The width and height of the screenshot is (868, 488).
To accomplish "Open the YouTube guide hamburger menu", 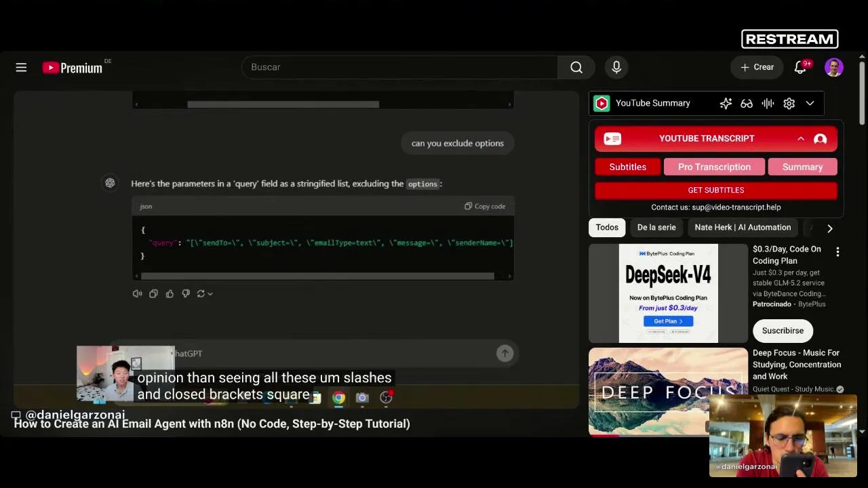I will click(x=21, y=67).
